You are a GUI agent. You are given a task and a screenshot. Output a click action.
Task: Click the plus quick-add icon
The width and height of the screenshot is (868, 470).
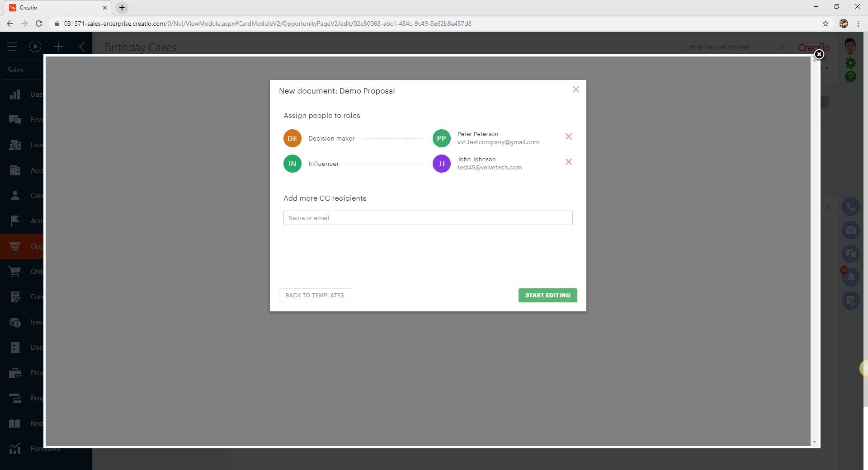point(59,47)
